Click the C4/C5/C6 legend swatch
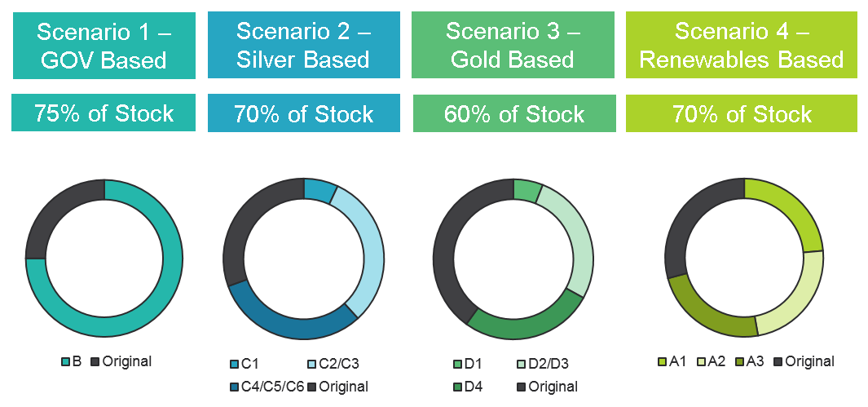This screenshot has width=868, height=407. pyautogui.click(x=235, y=386)
